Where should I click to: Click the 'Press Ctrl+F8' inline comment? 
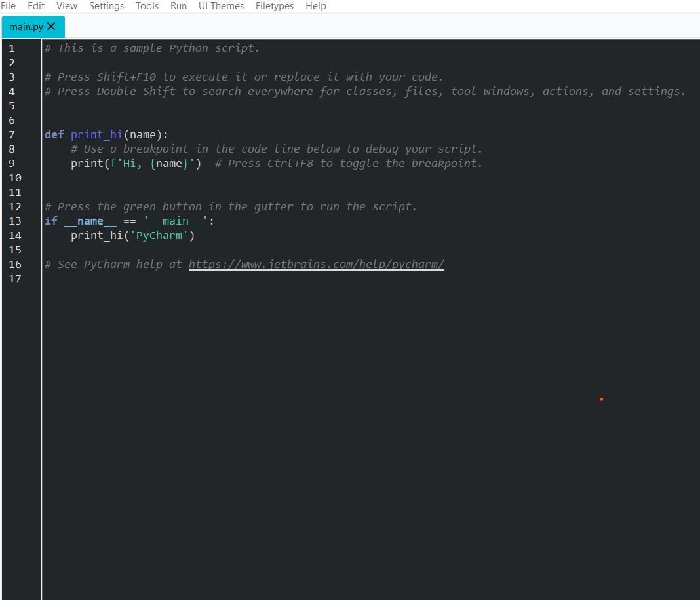[348, 164]
